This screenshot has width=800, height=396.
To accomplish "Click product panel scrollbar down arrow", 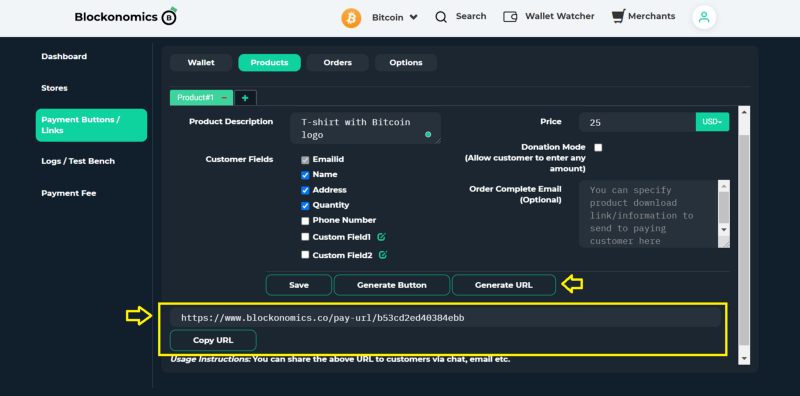I will click(x=744, y=359).
